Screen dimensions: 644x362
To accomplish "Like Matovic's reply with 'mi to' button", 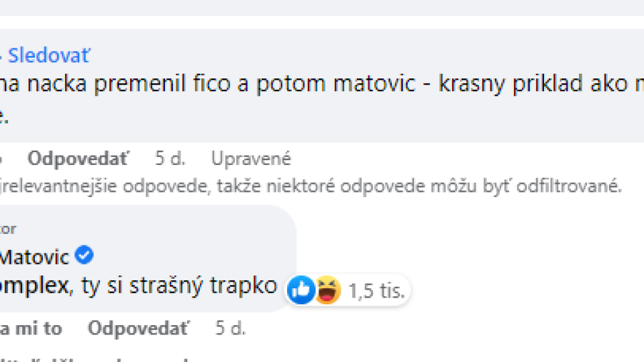I will click(x=31, y=328).
